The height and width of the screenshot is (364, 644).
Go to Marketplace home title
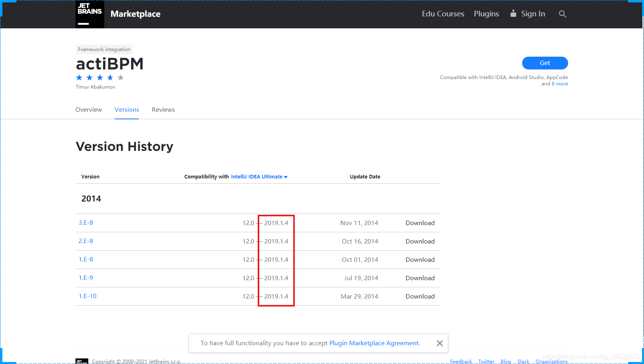pyautogui.click(x=135, y=14)
